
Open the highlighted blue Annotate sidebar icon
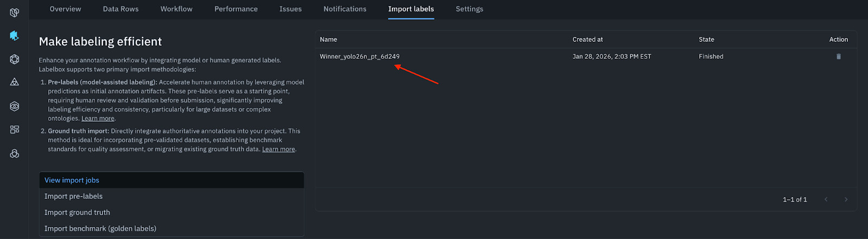[15, 36]
